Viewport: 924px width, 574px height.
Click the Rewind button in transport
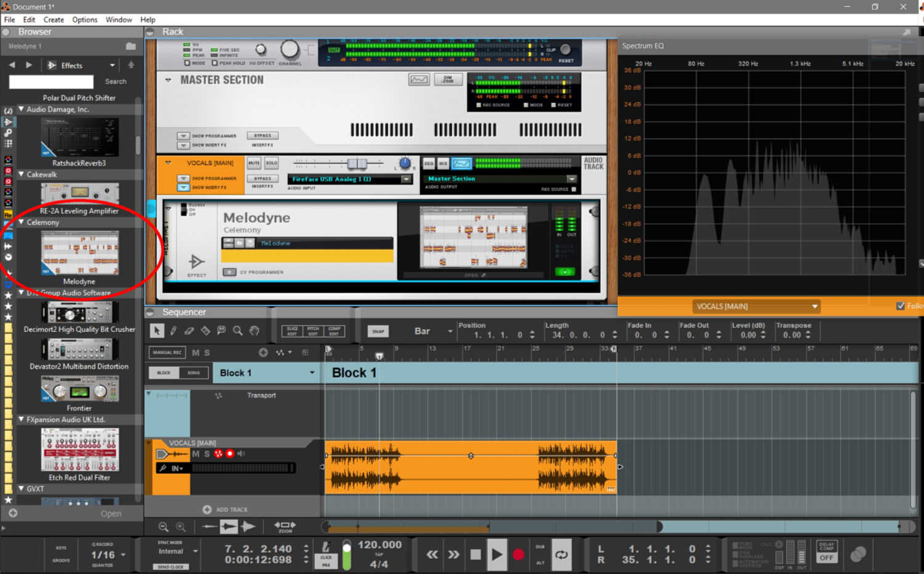[x=432, y=554]
